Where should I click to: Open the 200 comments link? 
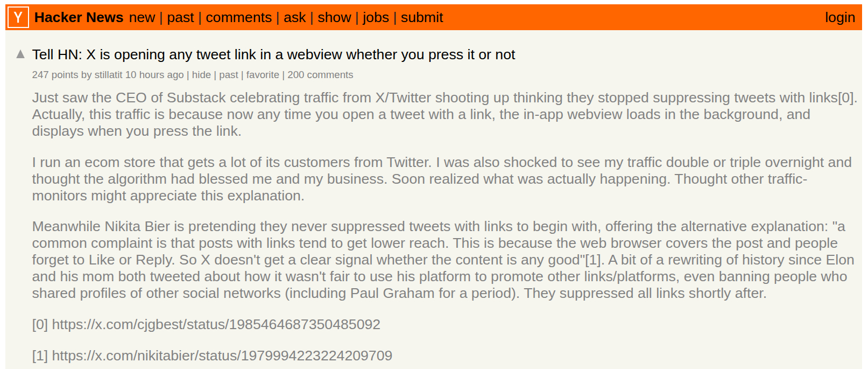point(320,75)
